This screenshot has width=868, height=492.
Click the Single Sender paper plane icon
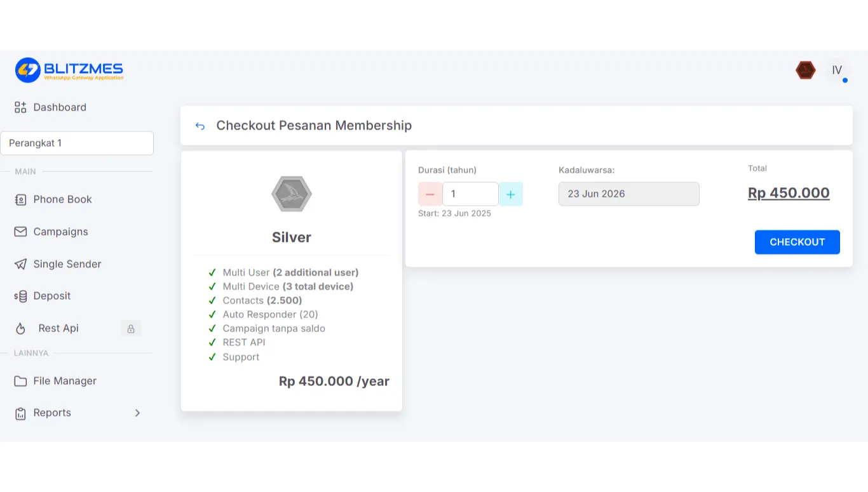coord(20,264)
